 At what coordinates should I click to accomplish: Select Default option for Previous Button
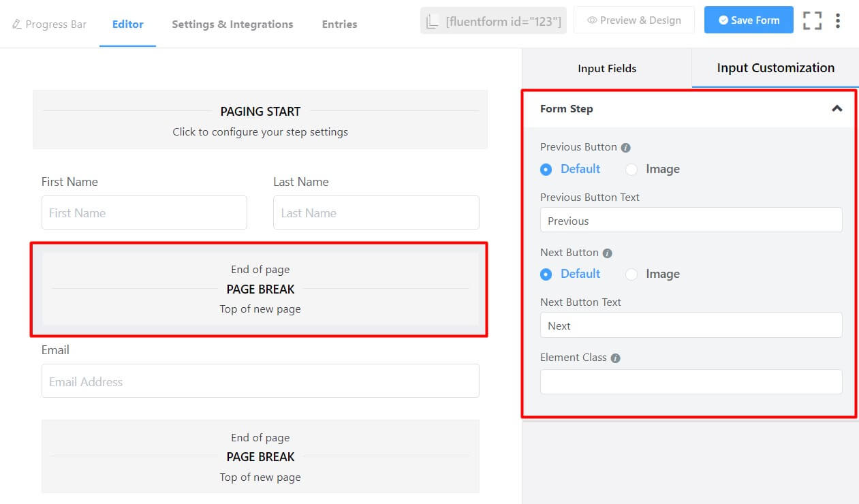(546, 169)
